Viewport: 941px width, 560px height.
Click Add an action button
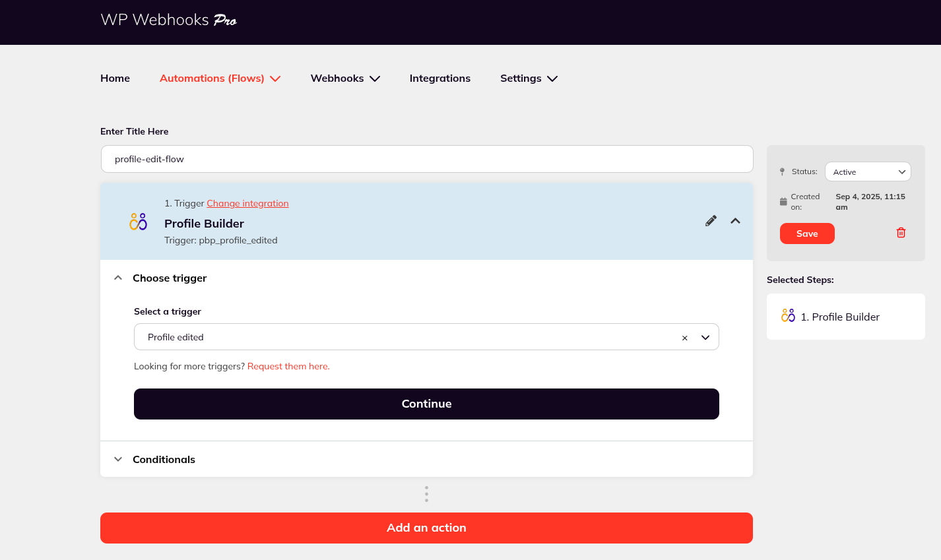point(426,528)
